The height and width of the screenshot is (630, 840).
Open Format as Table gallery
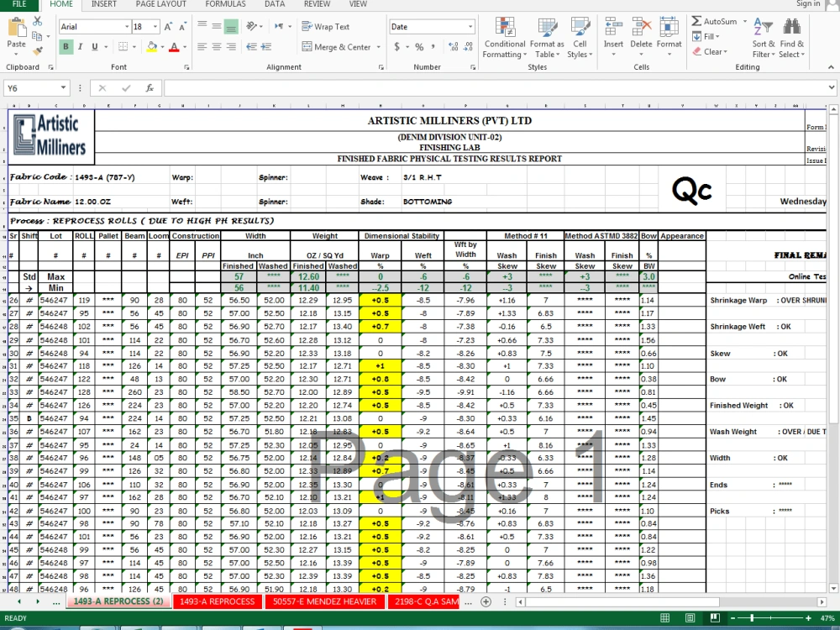click(x=547, y=38)
